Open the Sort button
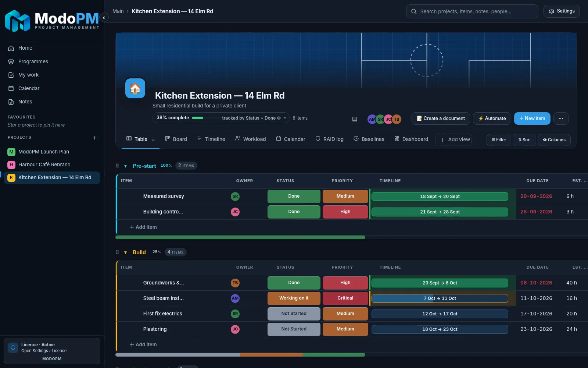Screen dimensions: 588x368 tap(524, 140)
